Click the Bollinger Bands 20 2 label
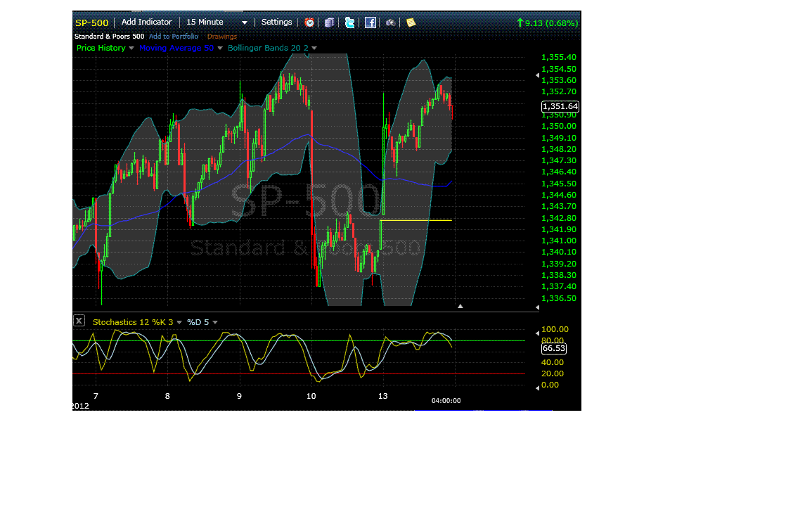Viewport: 812px width, 505px height. (268, 48)
